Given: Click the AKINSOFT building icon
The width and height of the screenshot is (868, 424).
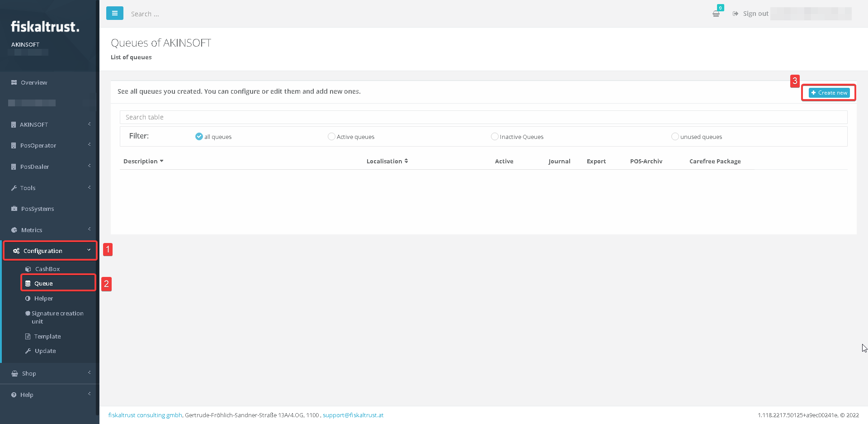Looking at the screenshot, I should (x=14, y=124).
